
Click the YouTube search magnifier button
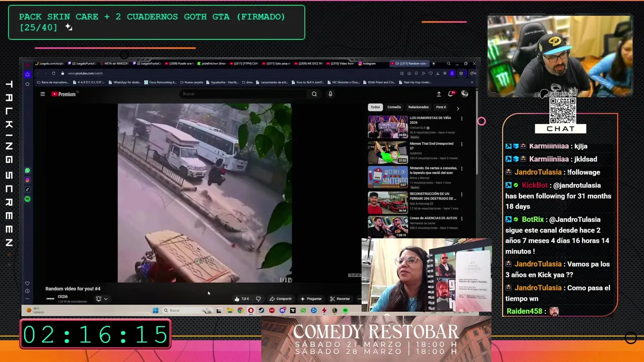[314, 94]
